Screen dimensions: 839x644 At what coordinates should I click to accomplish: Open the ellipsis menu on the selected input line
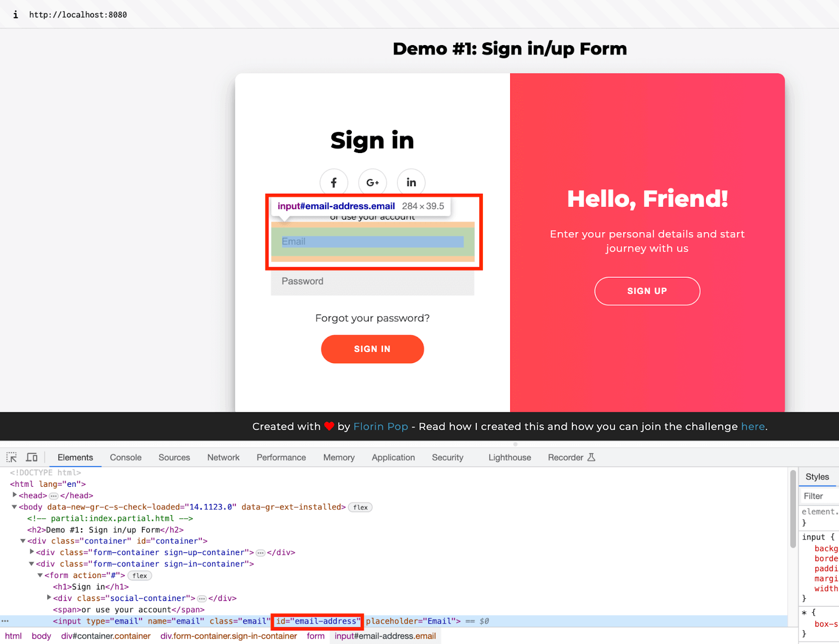click(x=5, y=621)
